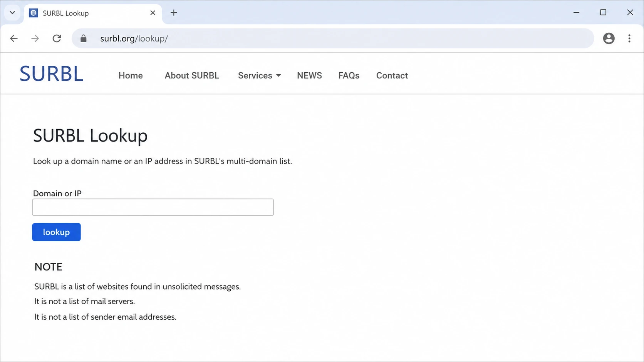Open the browser profile account icon

tap(609, 38)
